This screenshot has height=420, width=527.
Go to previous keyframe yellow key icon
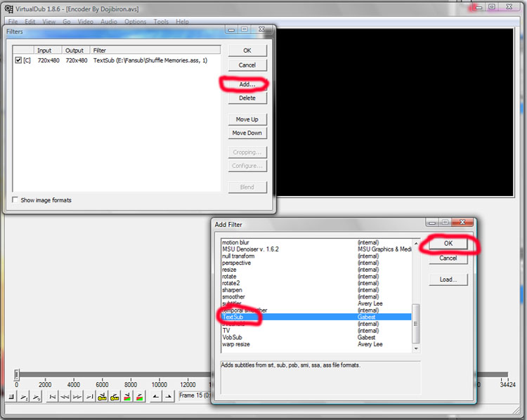click(102, 397)
